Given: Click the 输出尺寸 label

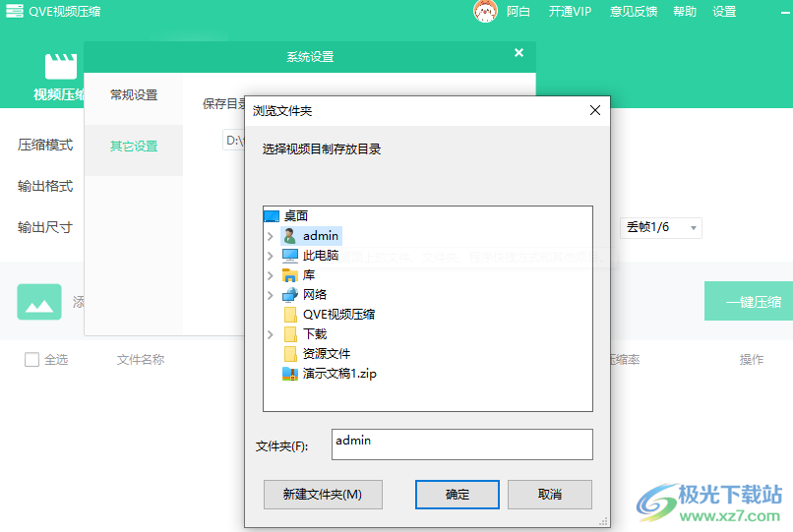Looking at the screenshot, I should 45,227.
